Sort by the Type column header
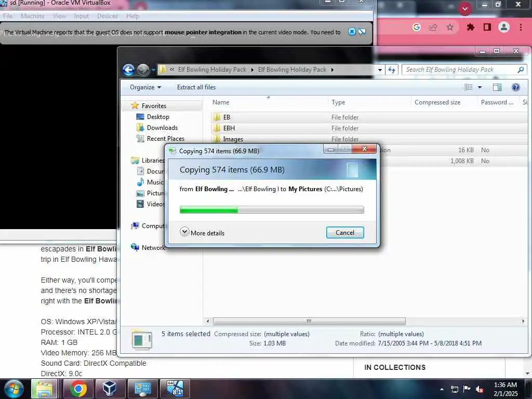This screenshot has width=532, height=399. click(x=338, y=102)
